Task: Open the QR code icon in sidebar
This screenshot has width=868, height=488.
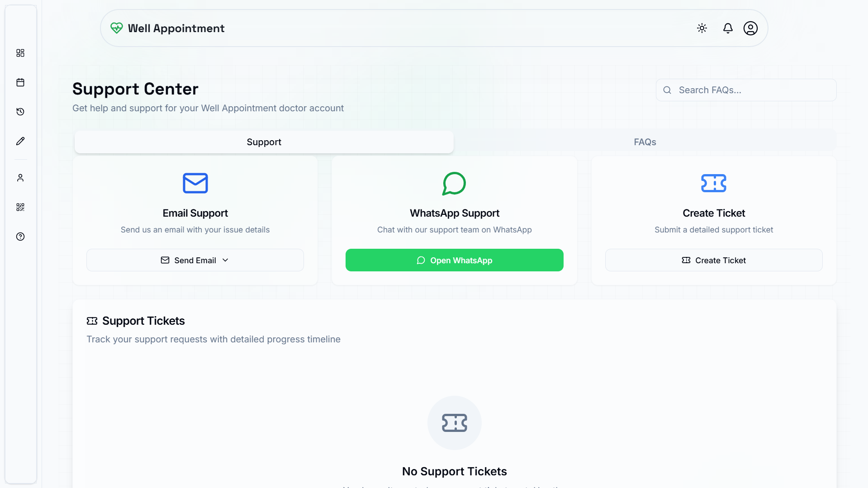Action: pos(20,207)
